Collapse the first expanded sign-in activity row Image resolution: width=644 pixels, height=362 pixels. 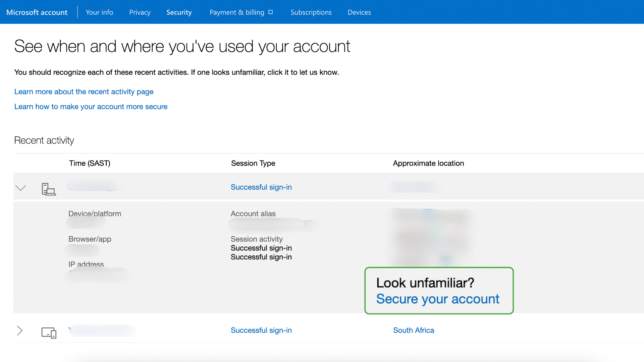[x=20, y=188]
